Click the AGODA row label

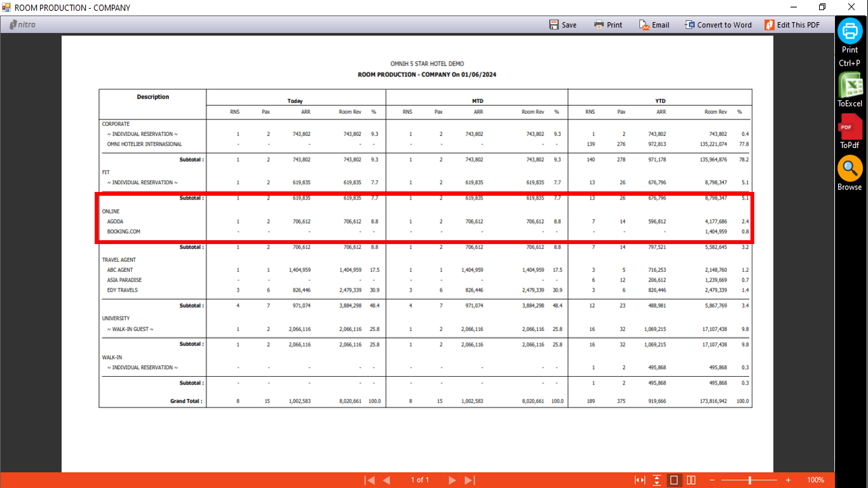click(115, 222)
